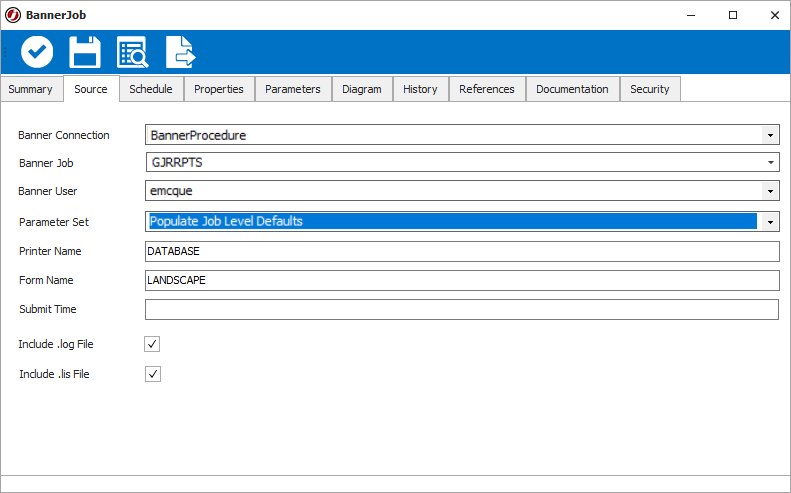Click the toolbar drag grip handle
This screenshot has width=791, height=493.
click(x=5, y=51)
